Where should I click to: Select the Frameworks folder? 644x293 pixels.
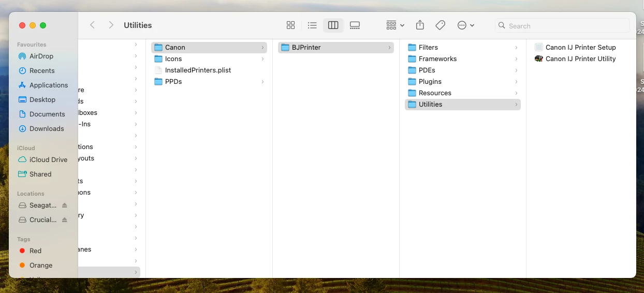point(463,58)
